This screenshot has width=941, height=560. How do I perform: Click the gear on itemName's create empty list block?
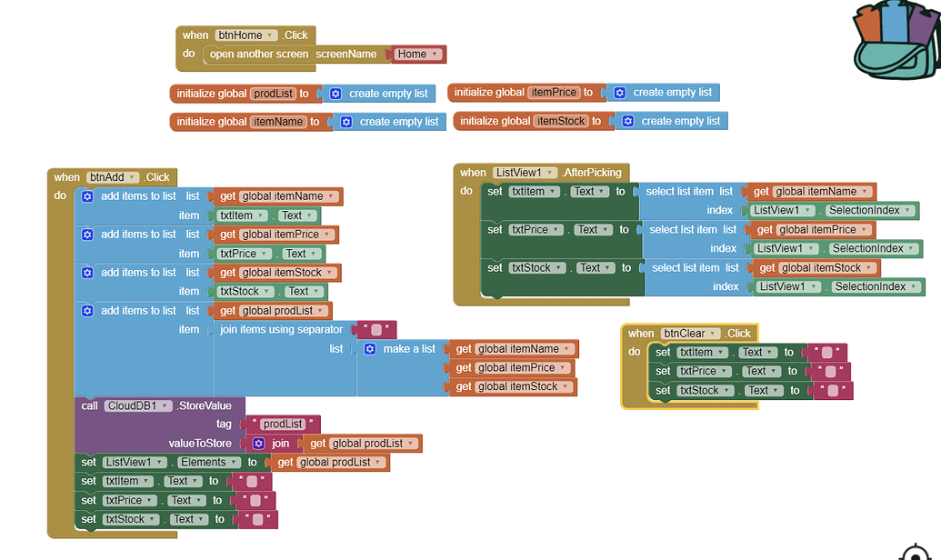click(345, 120)
